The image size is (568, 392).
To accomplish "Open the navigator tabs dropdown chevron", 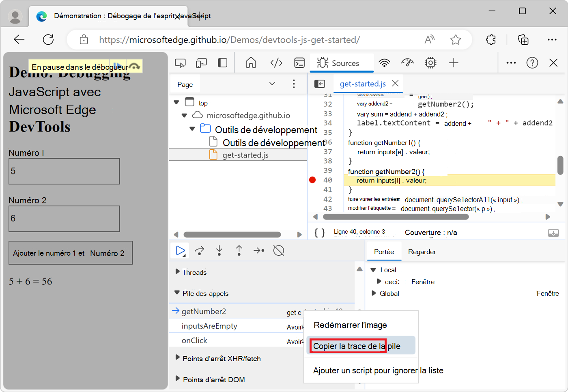I will pos(272,84).
